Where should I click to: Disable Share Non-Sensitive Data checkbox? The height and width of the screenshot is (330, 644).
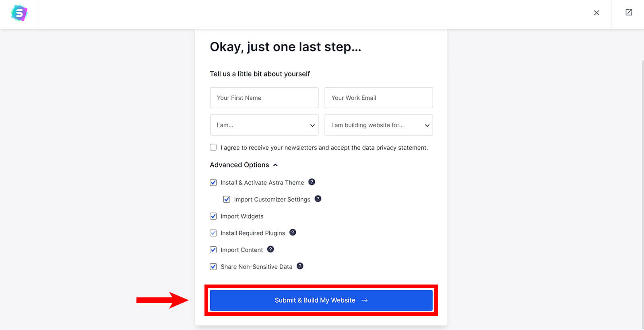213,266
